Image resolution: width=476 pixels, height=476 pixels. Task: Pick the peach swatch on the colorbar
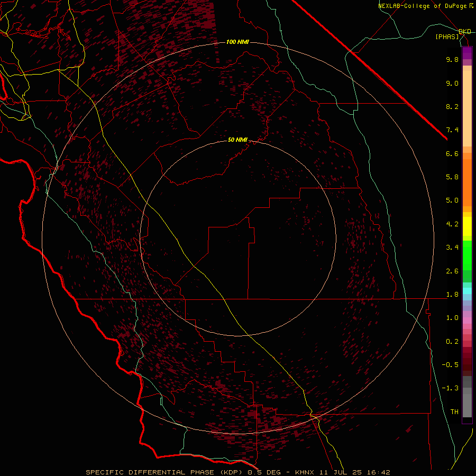(467, 108)
